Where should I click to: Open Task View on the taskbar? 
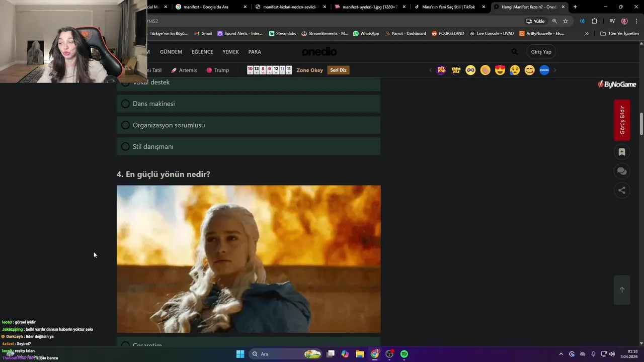(x=331, y=354)
